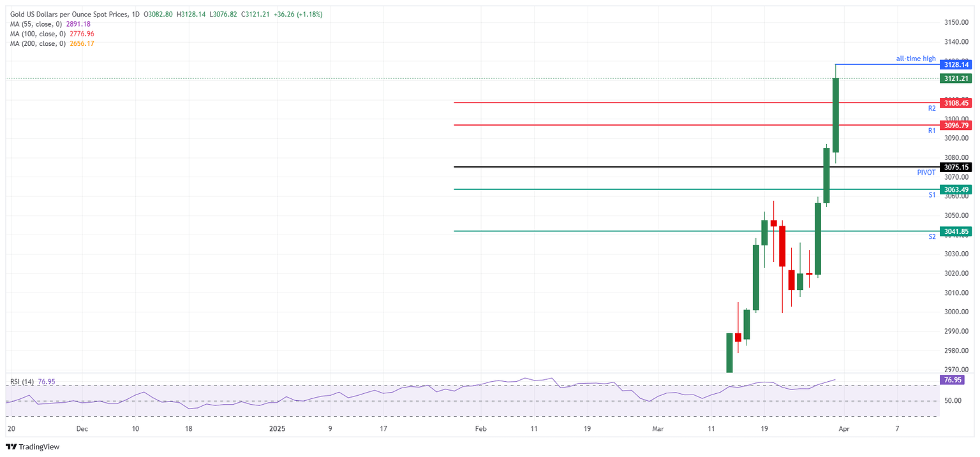Select the blue all-time high text label
This screenshot has height=457, width=980.
[915, 58]
